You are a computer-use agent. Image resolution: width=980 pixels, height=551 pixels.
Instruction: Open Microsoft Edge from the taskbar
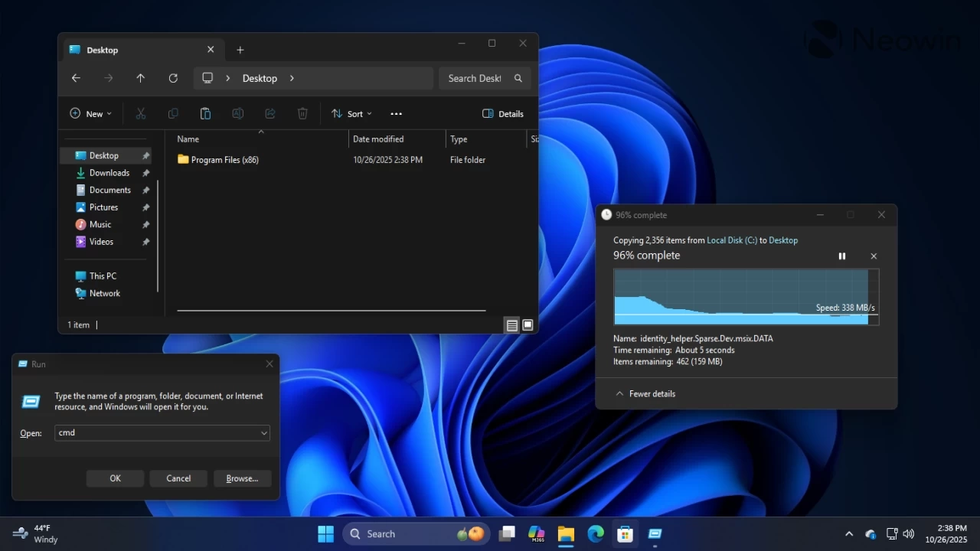pos(596,533)
